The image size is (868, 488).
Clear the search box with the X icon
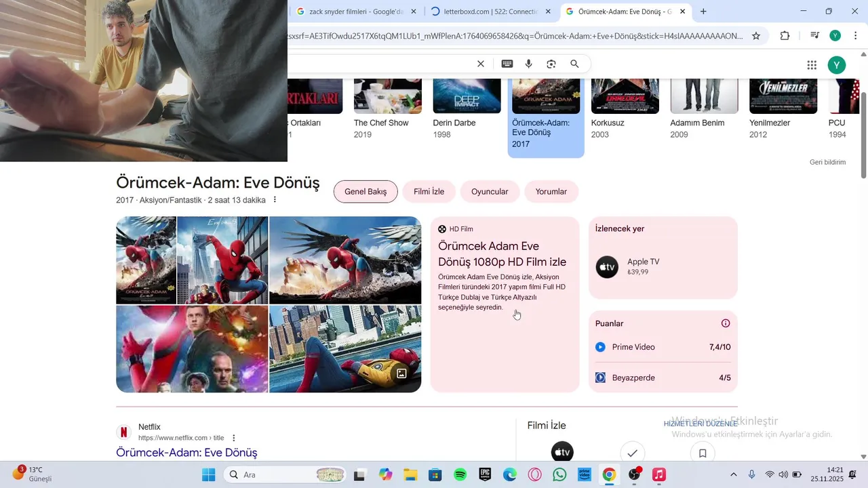[481, 64]
